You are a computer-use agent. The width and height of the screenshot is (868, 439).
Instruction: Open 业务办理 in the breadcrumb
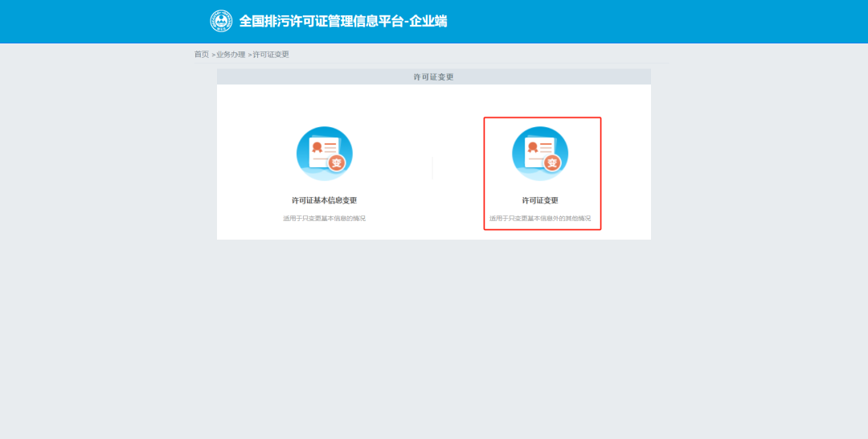(x=231, y=55)
